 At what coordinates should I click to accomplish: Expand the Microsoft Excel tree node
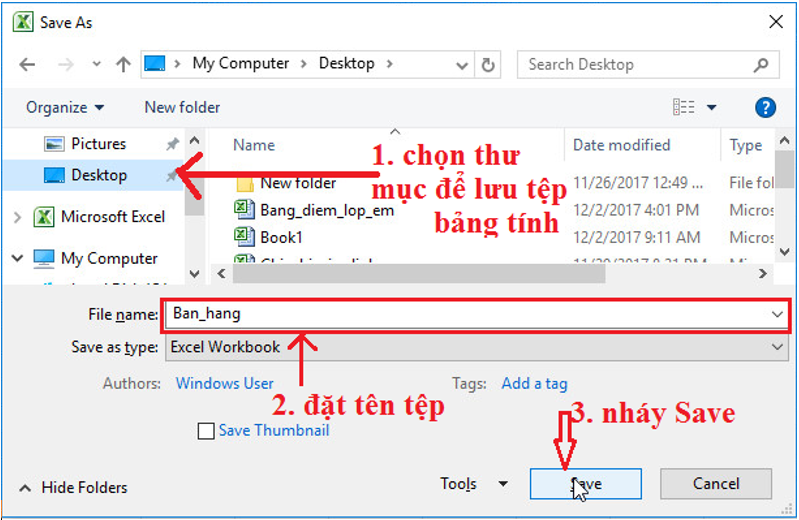[17, 217]
